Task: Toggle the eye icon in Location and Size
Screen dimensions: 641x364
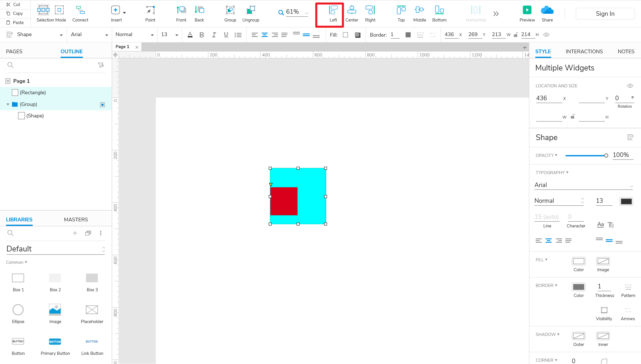Action: (x=630, y=86)
